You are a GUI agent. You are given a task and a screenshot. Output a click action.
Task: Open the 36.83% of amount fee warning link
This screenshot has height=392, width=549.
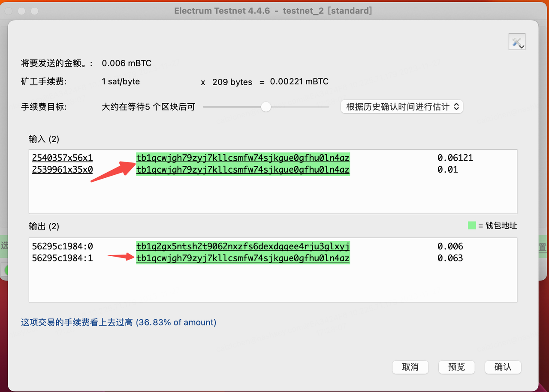click(176, 322)
